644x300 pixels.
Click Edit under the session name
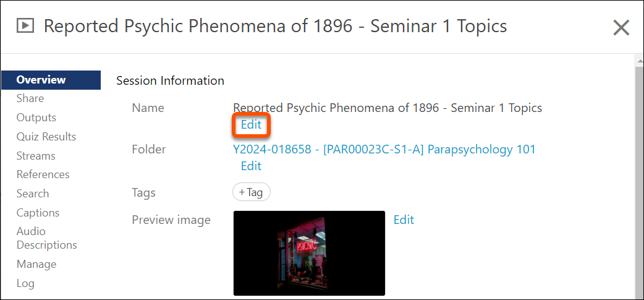[251, 124]
